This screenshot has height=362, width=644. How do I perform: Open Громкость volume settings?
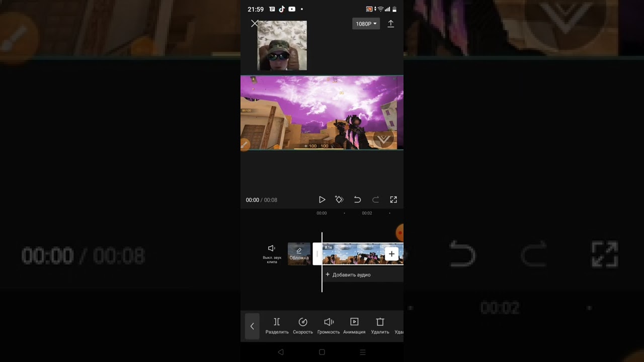[x=329, y=326]
